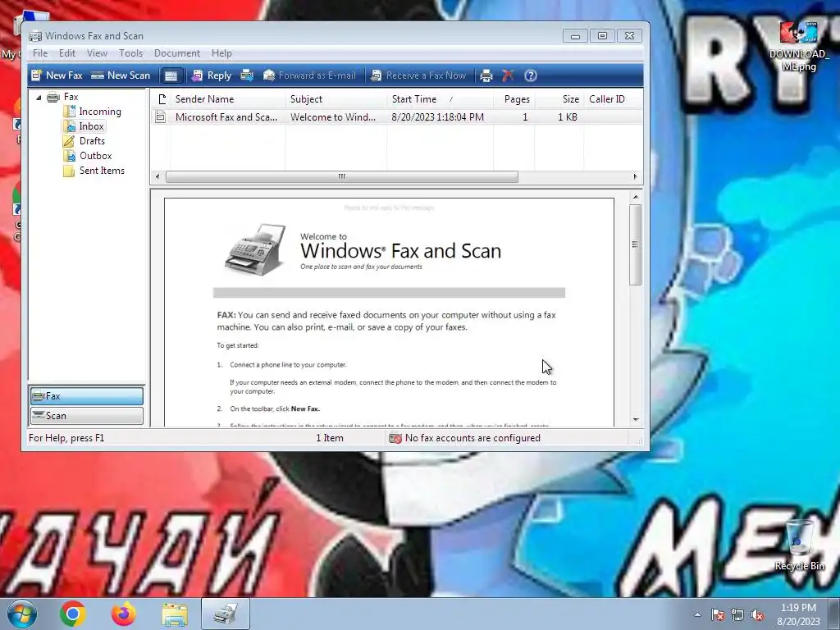Click the 'Welcome to Wind...' subject cell
Image resolution: width=840 pixels, height=630 pixels.
point(333,116)
